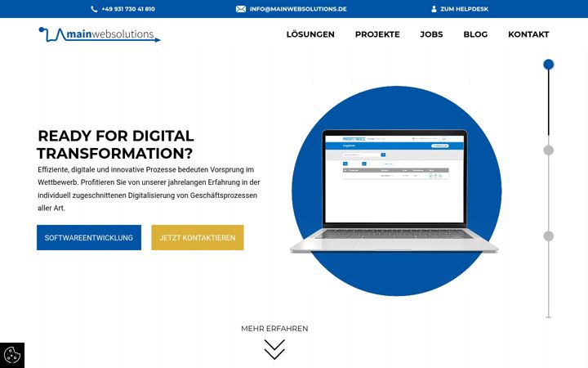Click the laptop image in blue circle
Screen dimensions: 588x368
(x=394, y=191)
